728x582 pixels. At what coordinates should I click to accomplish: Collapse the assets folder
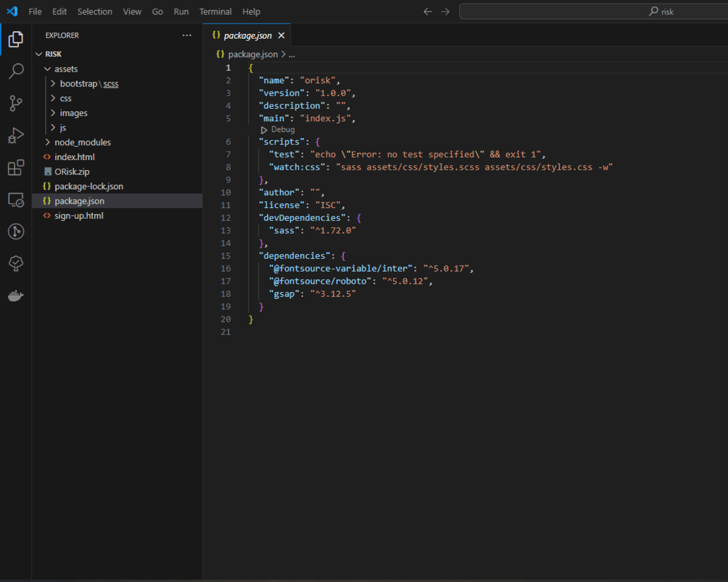click(x=66, y=69)
